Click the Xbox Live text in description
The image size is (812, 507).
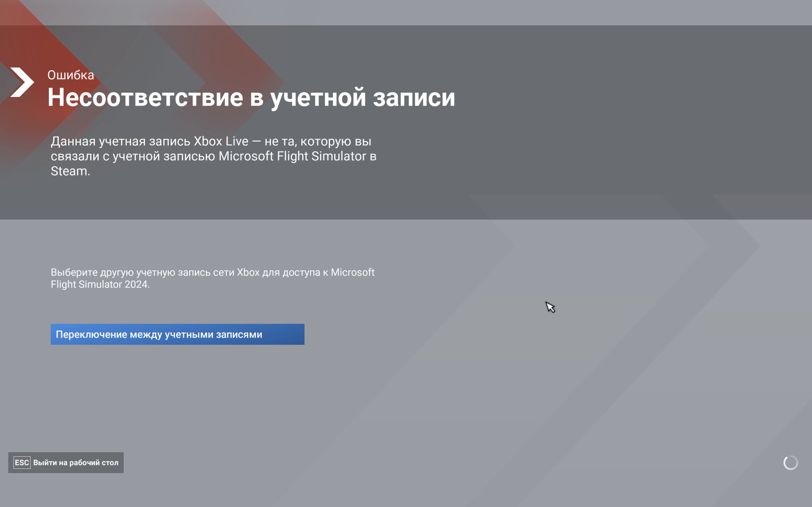tap(221, 141)
